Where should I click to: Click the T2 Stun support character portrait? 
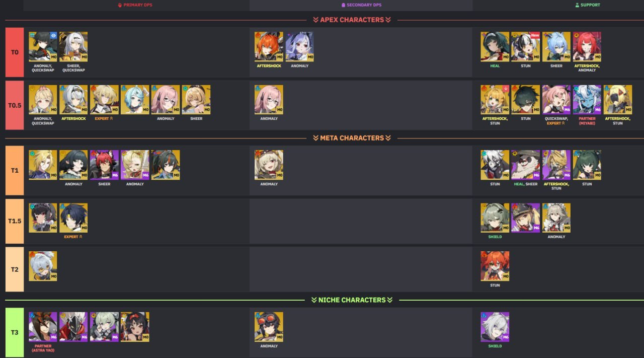[495, 266]
